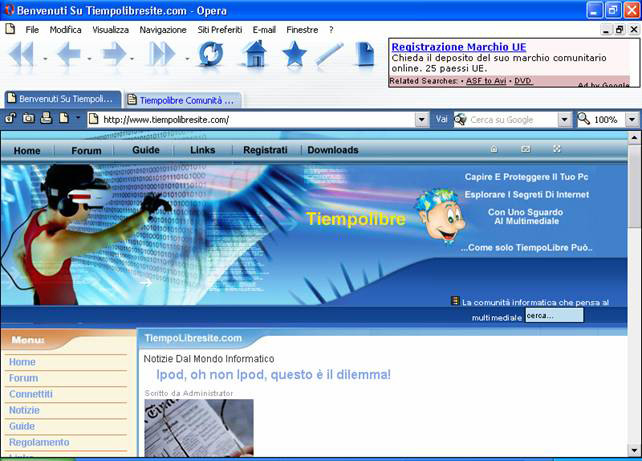
Task: Click the vertical scrollbar down arrow
Action: tap(634, 450)
